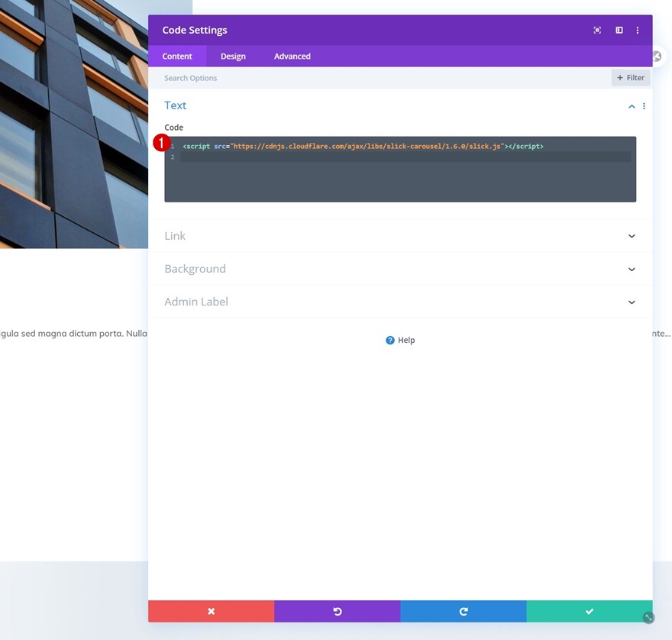Undo last change with purple button
Image resolution: width=672 pixels, height=640 pixels.
point(338,611)
